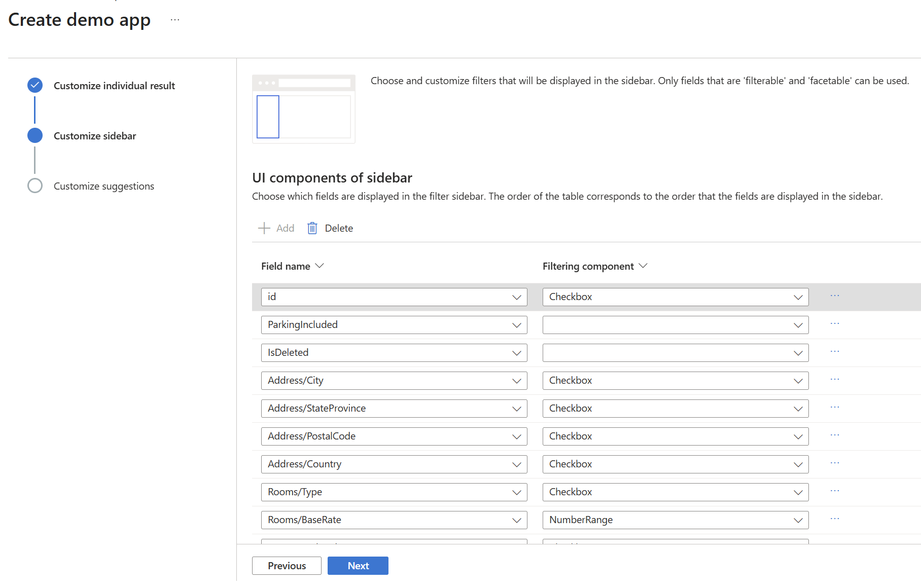Viewport: 921px width, 588px height.
Task: Open the id field name dropdown
Action: coord(394,297)
